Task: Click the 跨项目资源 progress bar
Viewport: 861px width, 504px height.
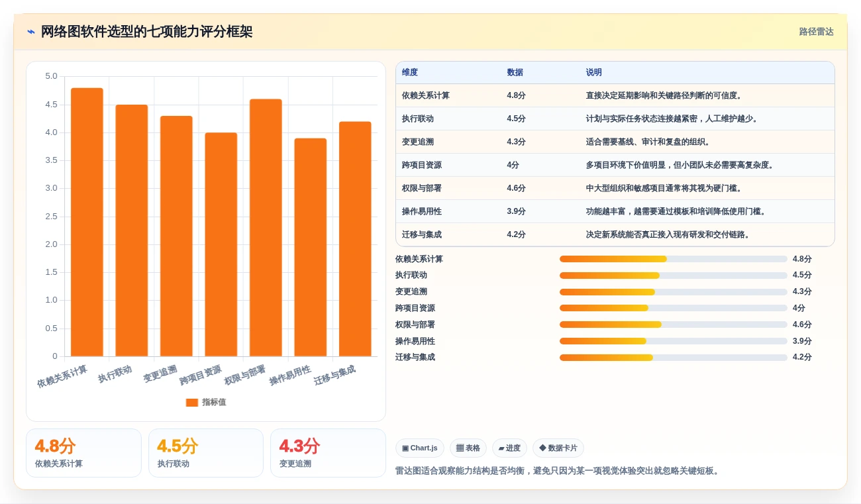Action: point(674,308)
